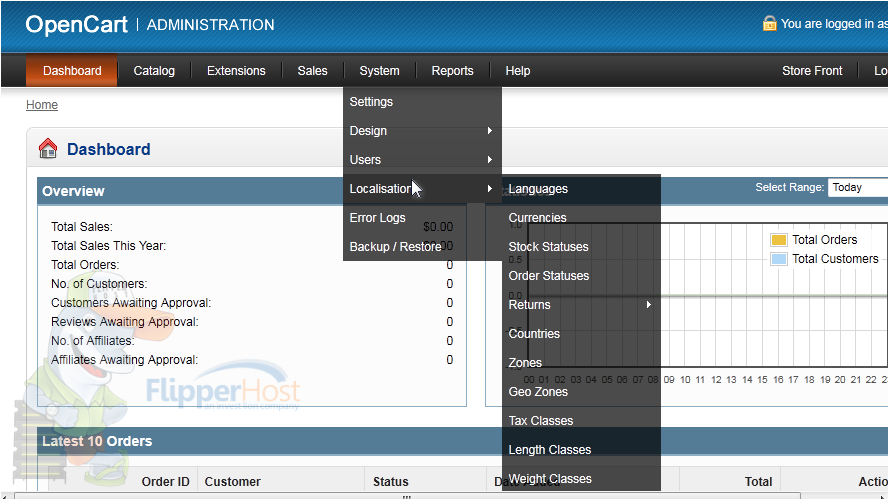Expand the Design submenu arrow
Screen dimensions: 889x500
coord(489,131)
